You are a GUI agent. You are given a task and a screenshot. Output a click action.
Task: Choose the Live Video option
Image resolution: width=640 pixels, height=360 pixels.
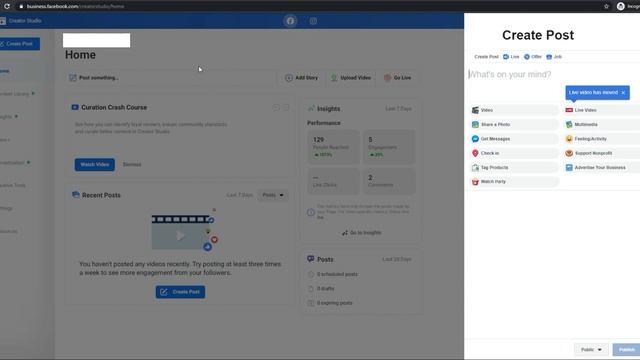click(x=602, y=110)
